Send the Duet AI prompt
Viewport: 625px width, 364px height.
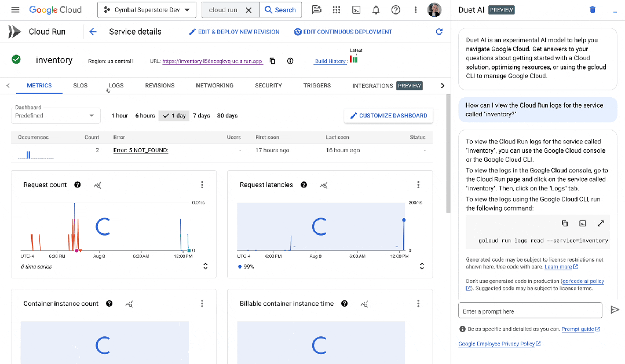615,310
